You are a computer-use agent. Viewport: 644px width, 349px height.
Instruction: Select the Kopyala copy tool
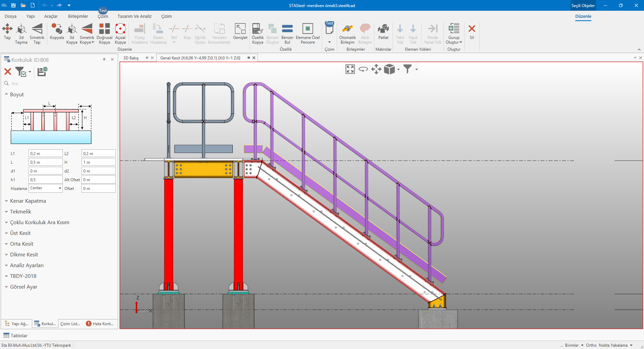click(57, 30)
